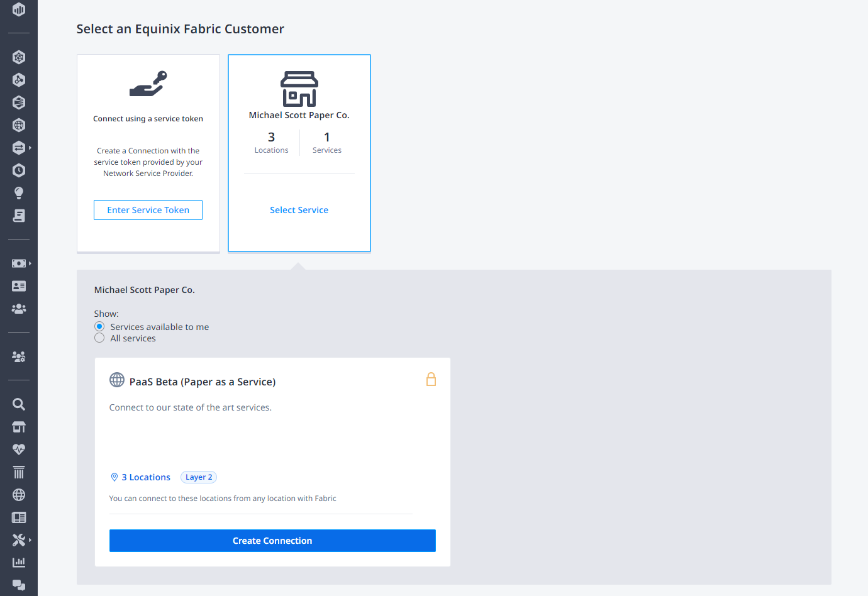Click the 'Select an Equinix Fabric Customer' heading

click(181, 29)
